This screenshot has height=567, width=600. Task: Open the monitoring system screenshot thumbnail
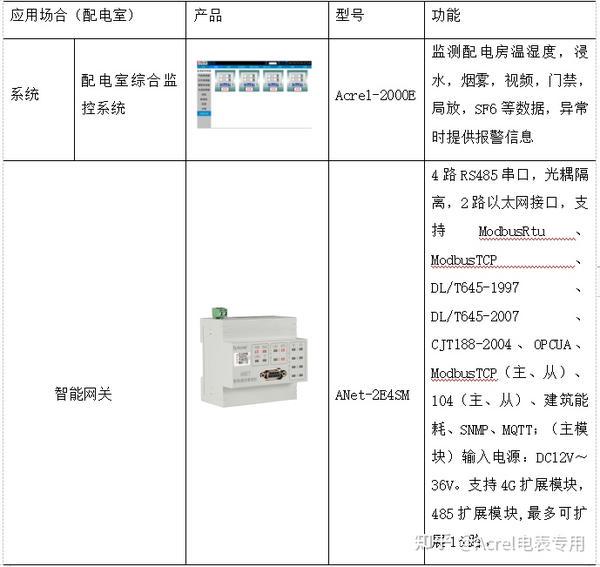[254, 94]
